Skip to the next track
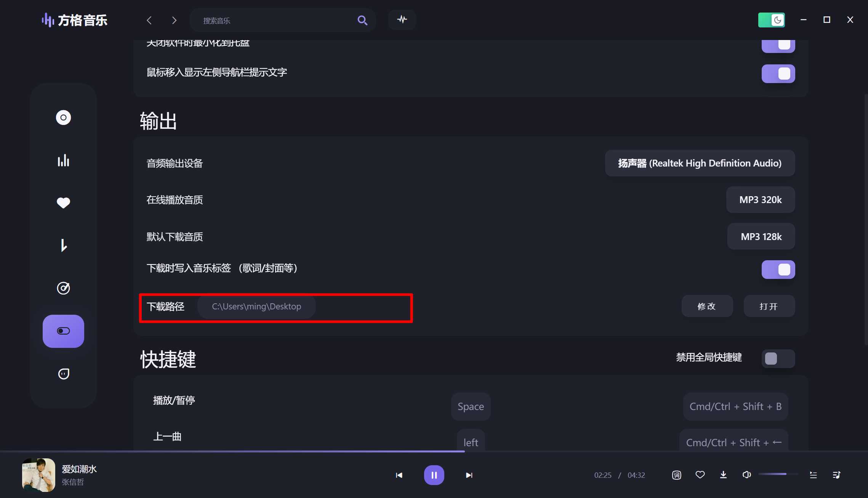 click(469, 475)
